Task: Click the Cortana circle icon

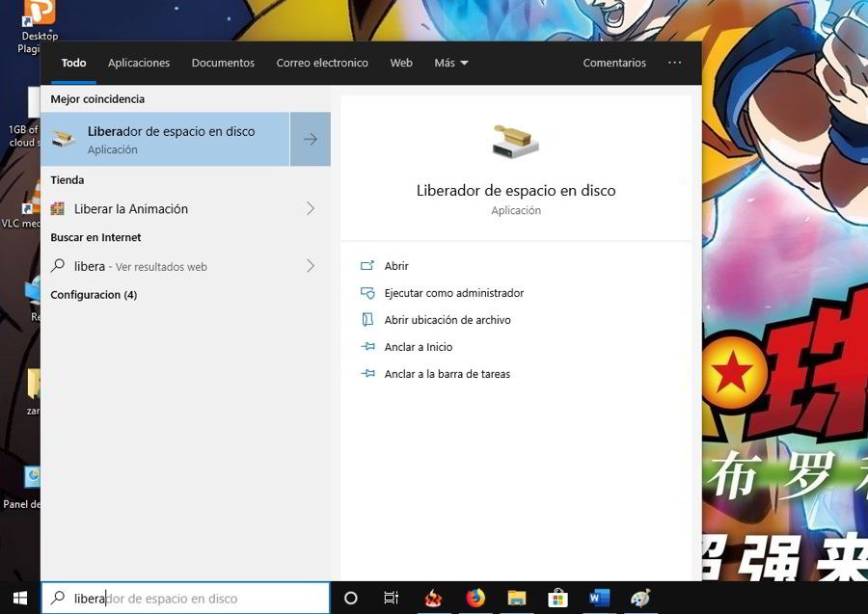Action: (351, 598)
